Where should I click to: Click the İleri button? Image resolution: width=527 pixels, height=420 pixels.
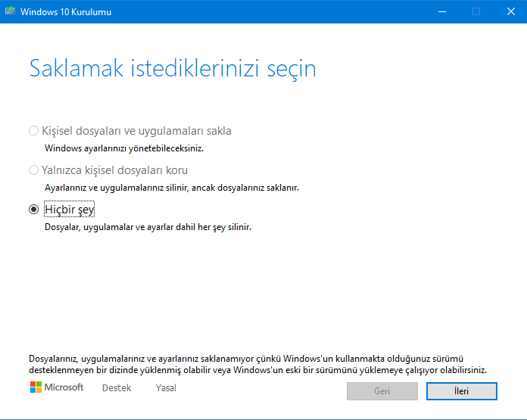(461, 391)
